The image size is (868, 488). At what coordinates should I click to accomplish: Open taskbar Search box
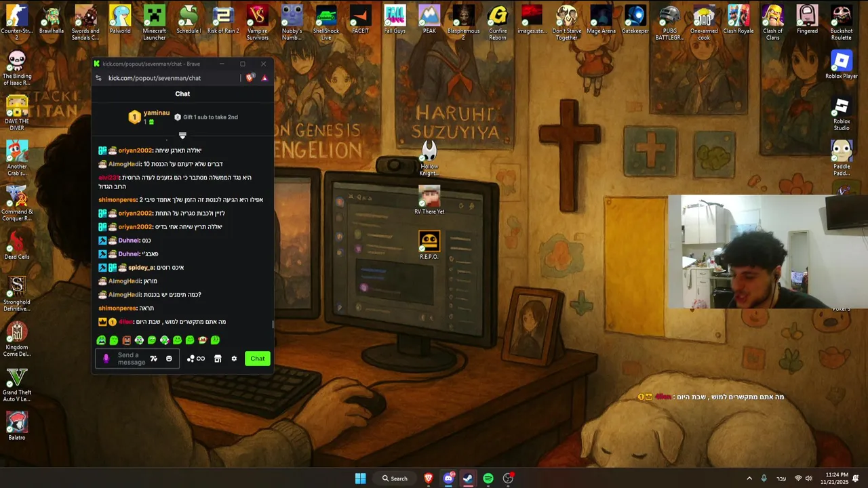click(395, 479)
